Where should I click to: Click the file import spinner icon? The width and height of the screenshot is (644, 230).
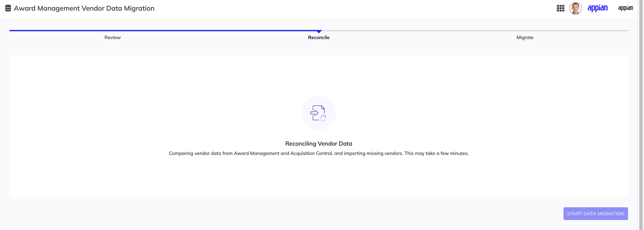(319, 113)
